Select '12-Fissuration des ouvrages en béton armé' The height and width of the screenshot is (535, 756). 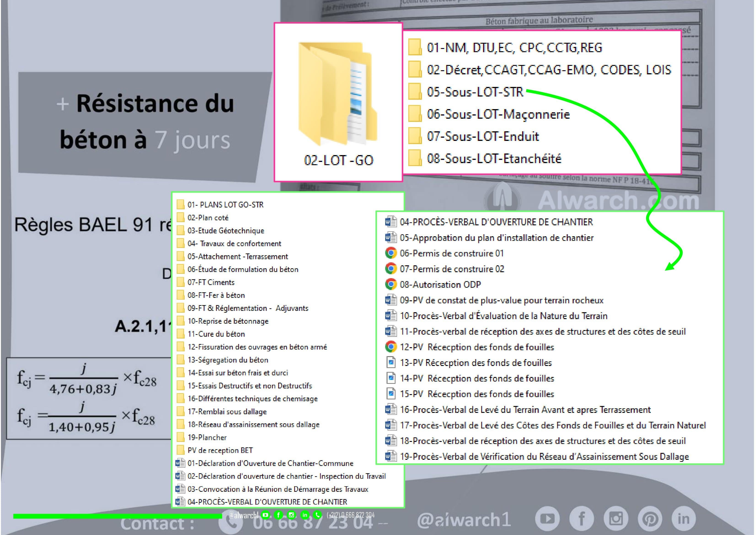tap(257, 347)
